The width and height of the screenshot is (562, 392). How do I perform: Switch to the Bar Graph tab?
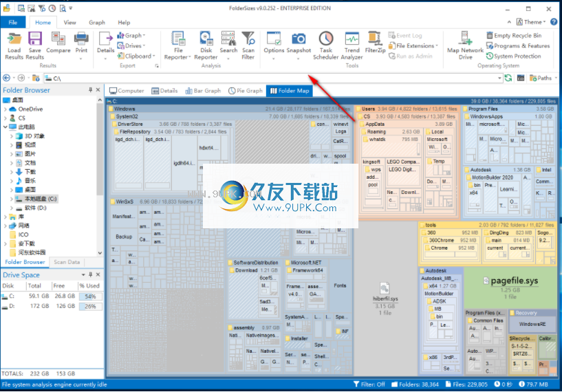pyautogui.click(x=203, y=91)
